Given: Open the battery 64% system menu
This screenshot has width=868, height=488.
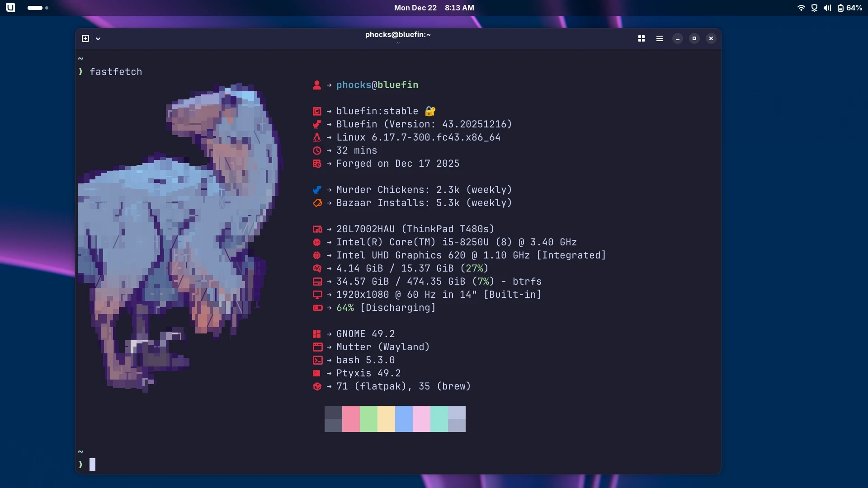Looking at the screenshot, I should tap(849, 8).
